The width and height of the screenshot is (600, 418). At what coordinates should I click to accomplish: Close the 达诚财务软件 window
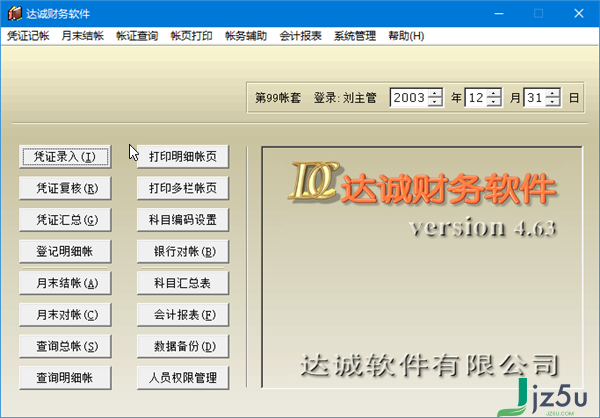pos(579,13)
